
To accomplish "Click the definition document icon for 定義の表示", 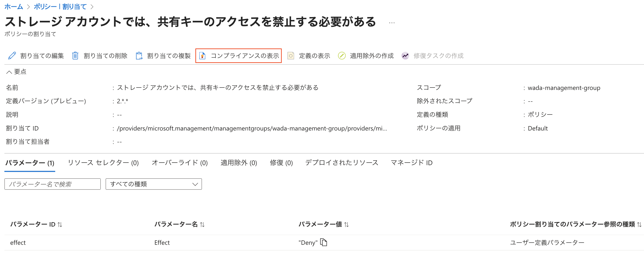I will [291, 55].
